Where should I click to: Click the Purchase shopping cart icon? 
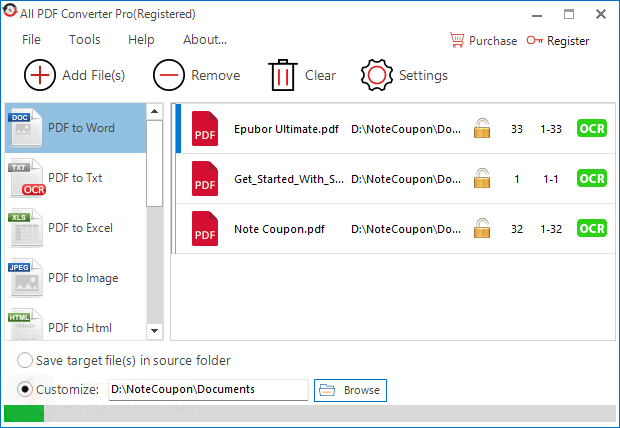coord(457,40)
